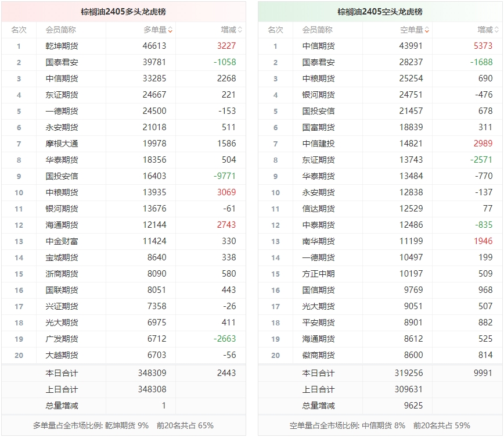
Task: Click 乾坤期货 increase value 3227
Action: (x=226, y=46)
